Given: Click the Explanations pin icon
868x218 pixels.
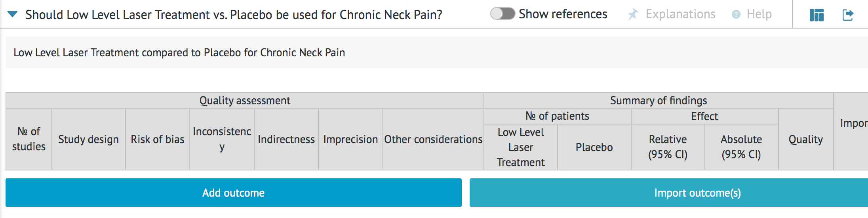Looking at the screenshot, I should pyautogui.click(x=633, y=15).
